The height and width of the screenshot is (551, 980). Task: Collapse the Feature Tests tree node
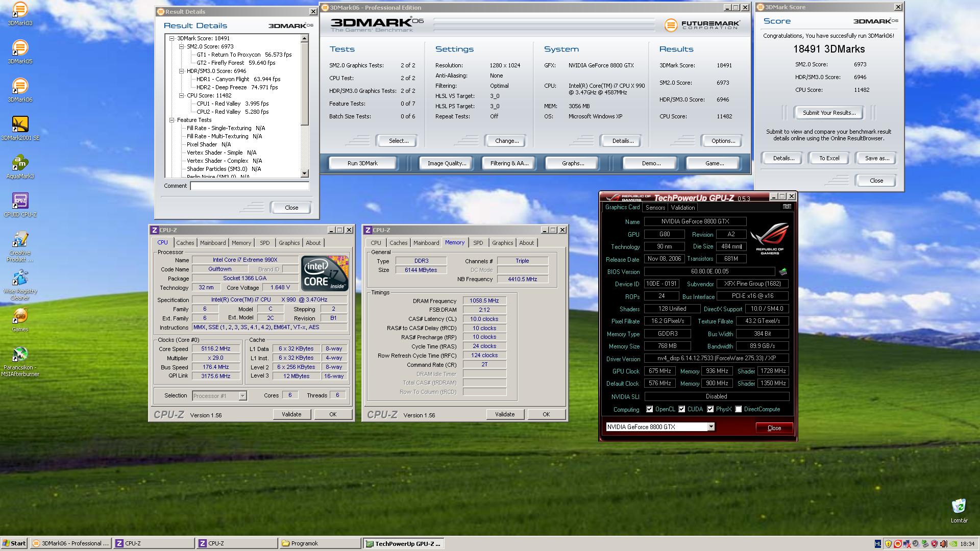172,120
